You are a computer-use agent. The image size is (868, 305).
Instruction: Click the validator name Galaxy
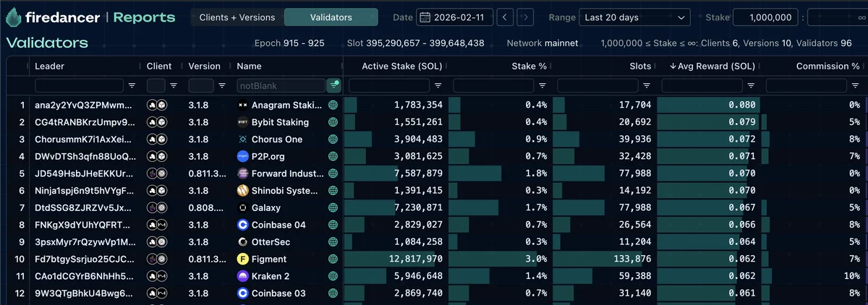[x=266, y=207]
